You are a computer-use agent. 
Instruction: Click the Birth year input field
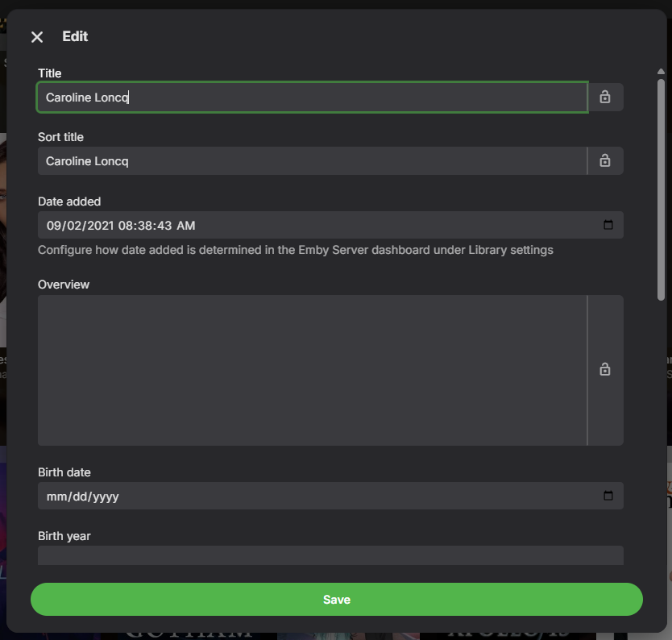pos(330,555)
